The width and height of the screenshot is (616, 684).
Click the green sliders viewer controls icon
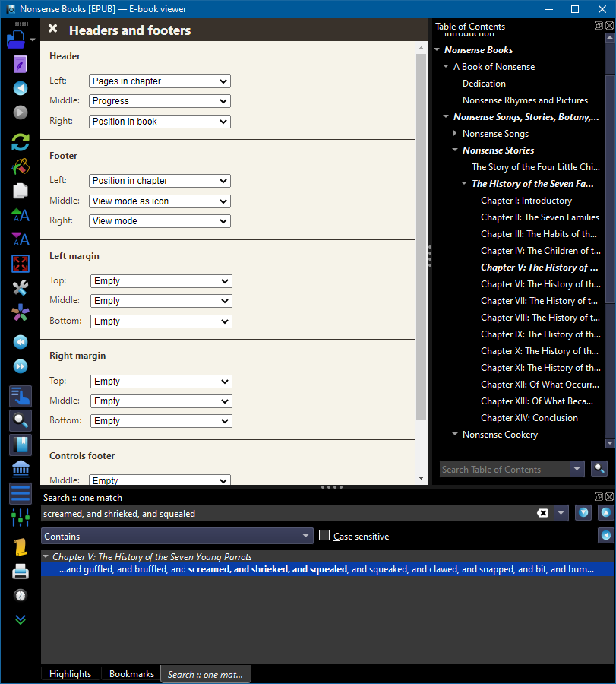(x=20, y=518)
